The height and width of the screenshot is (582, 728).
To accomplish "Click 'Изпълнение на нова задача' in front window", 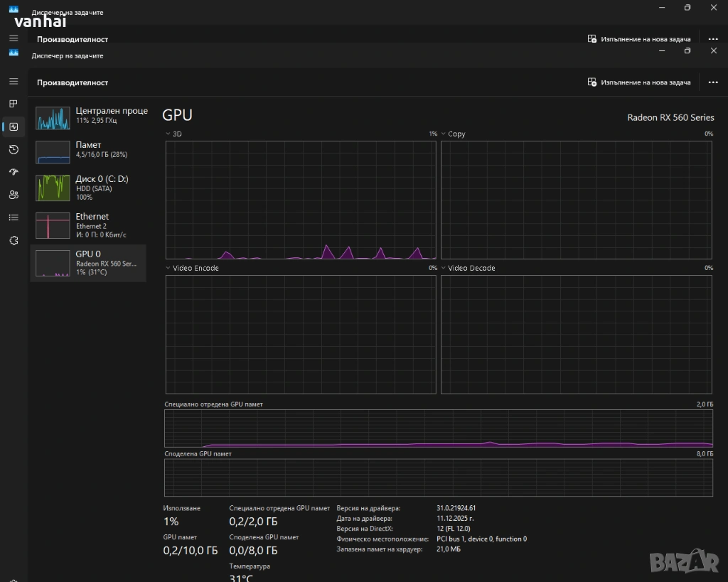I will 638,82.
